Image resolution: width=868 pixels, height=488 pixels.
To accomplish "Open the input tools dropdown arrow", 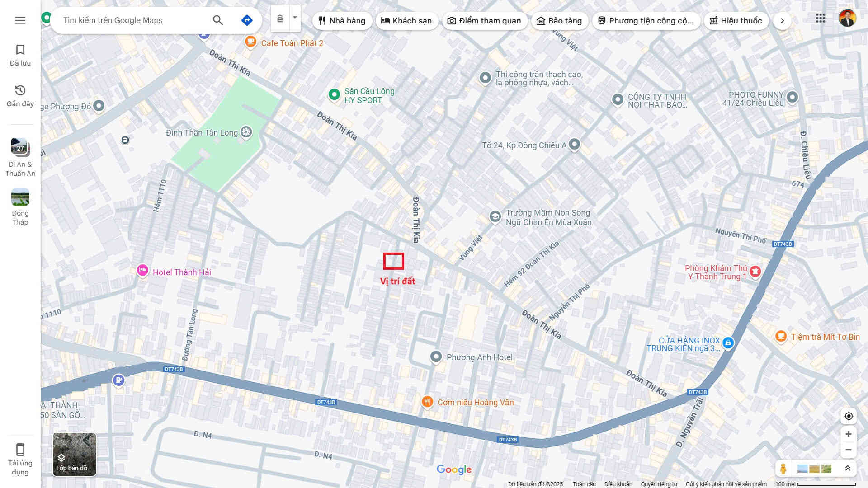I will (x=295, y=18).
